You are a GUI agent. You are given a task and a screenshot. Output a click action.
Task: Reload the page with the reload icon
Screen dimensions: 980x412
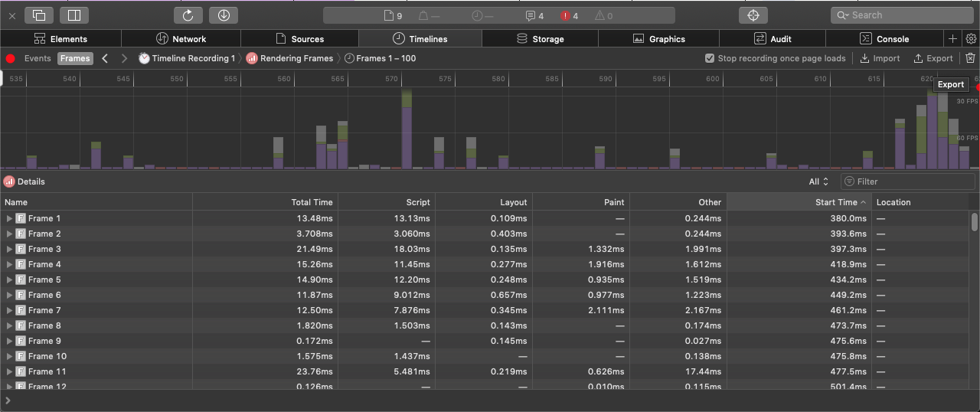point(188,15)
